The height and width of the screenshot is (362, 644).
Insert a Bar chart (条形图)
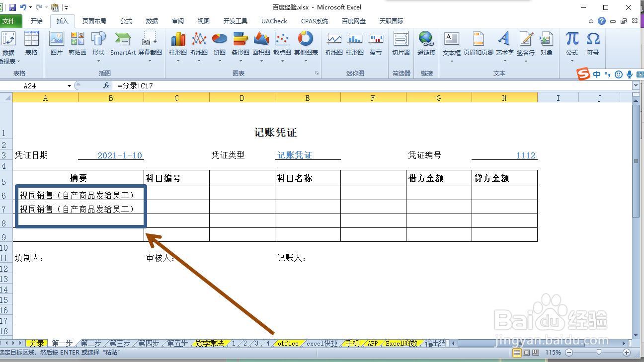point(241,46)
